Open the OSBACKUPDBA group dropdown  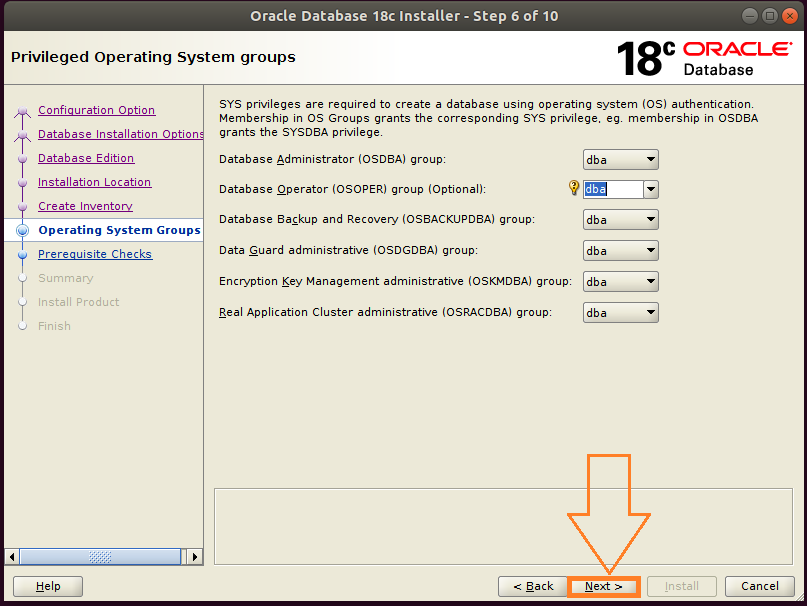(x=620, y=220)
